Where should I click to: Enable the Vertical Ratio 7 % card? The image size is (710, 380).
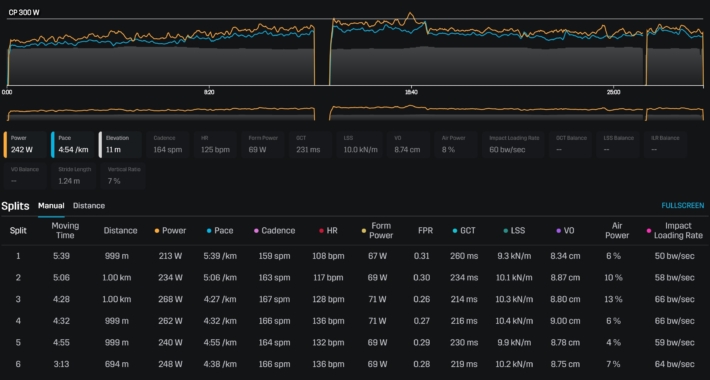click(124, 176)
